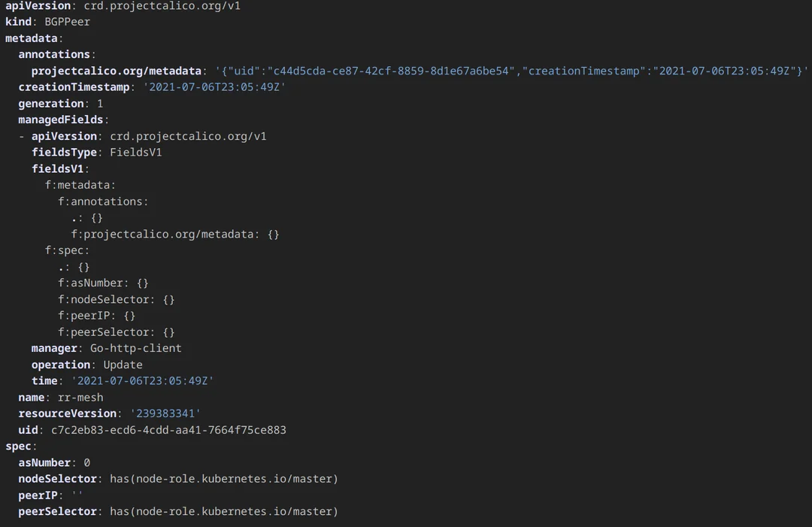Click the top-level 'spec' key
The image size is (812, 527).
(x=18, y=446)
